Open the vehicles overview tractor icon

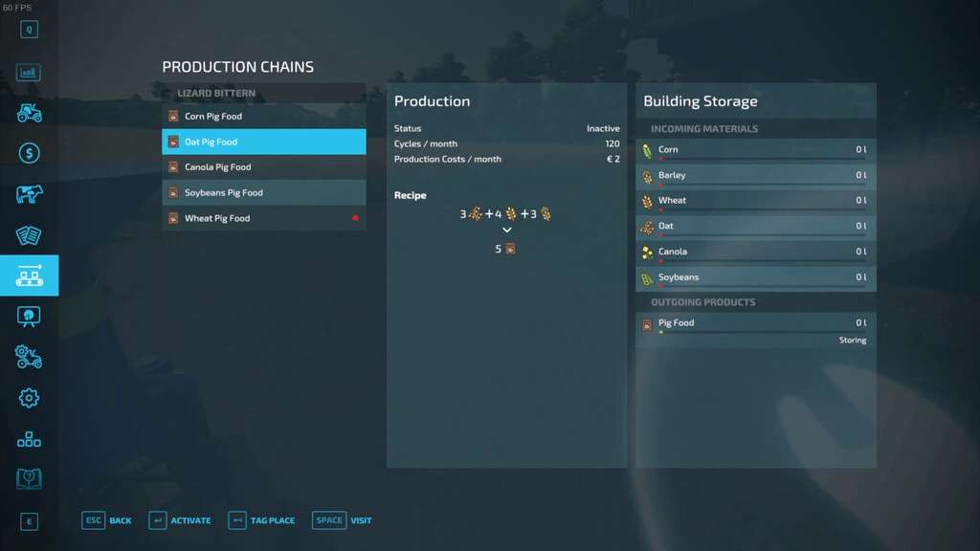tap(29, 113)
